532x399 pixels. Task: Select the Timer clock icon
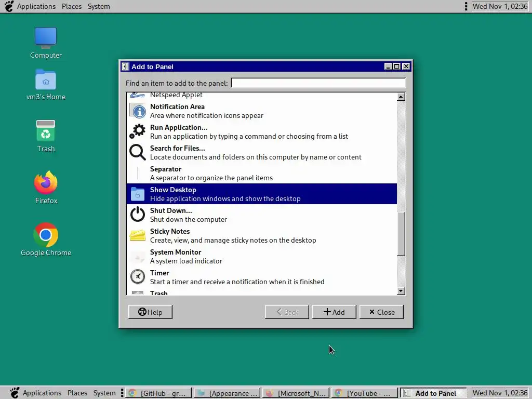pos(137,277)
